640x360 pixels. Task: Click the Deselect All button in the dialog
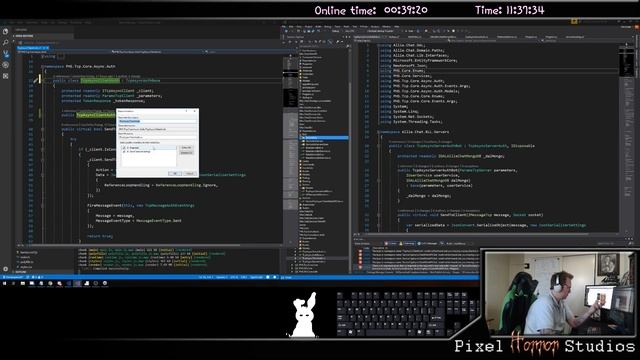pos(186,153)
